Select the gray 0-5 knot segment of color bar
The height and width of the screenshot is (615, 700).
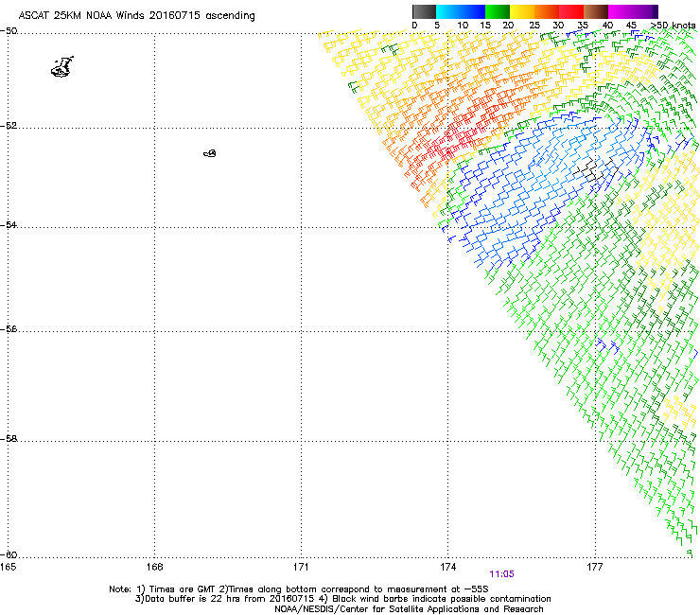424,11
